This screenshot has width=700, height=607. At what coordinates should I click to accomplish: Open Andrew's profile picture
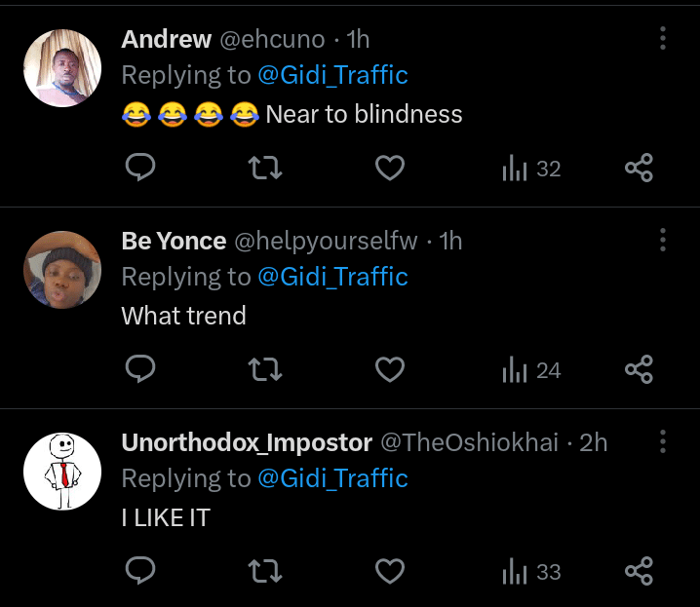62,68
